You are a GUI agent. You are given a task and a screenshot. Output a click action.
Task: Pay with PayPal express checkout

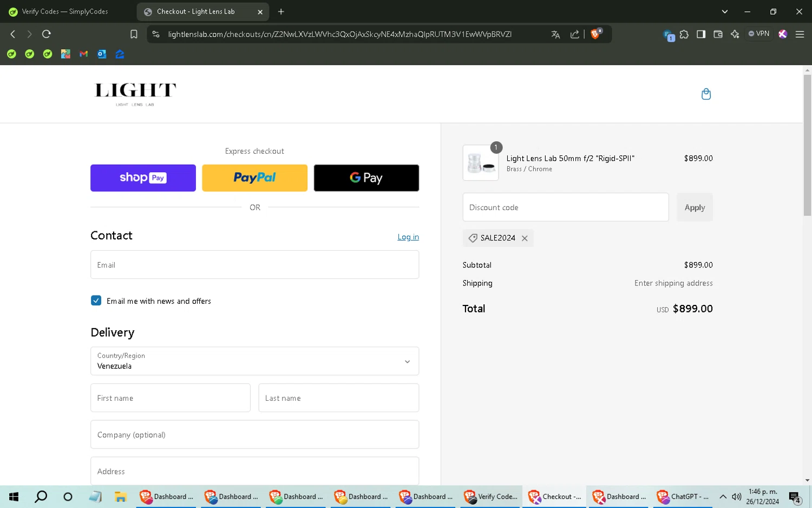pyautogui.click(x=254, y=178)
